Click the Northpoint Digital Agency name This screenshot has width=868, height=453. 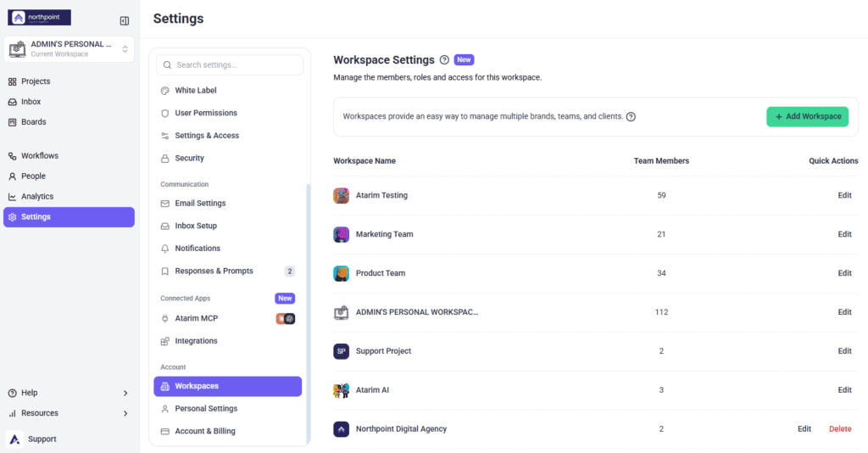[x=401, y=429]
